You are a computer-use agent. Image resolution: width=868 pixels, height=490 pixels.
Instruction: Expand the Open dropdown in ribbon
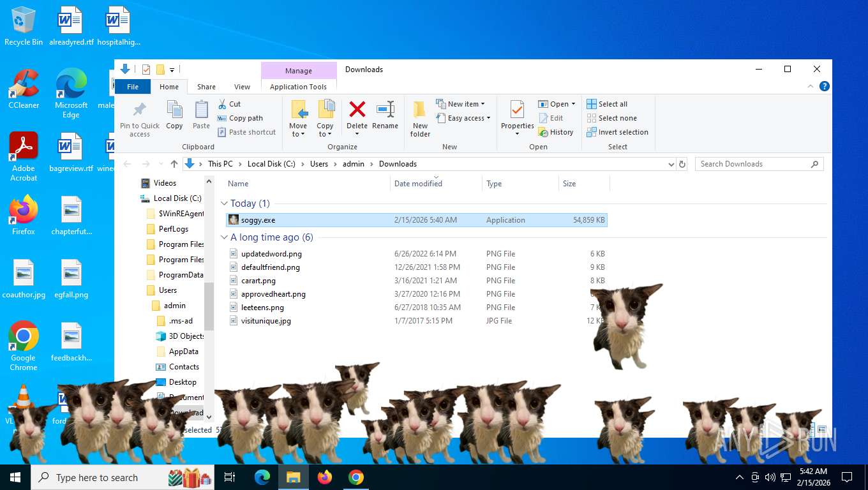[557, 104]
